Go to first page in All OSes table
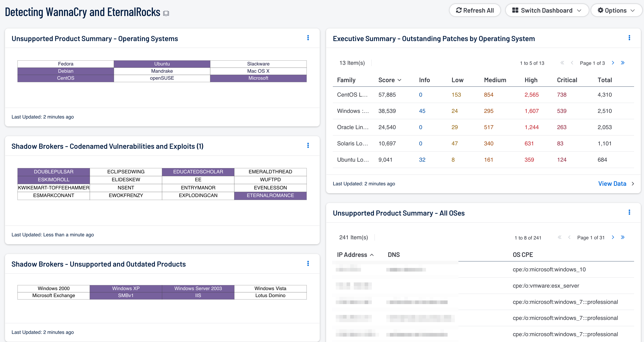The width and height of the screenshot is (644, 342). tap(559, 237)
